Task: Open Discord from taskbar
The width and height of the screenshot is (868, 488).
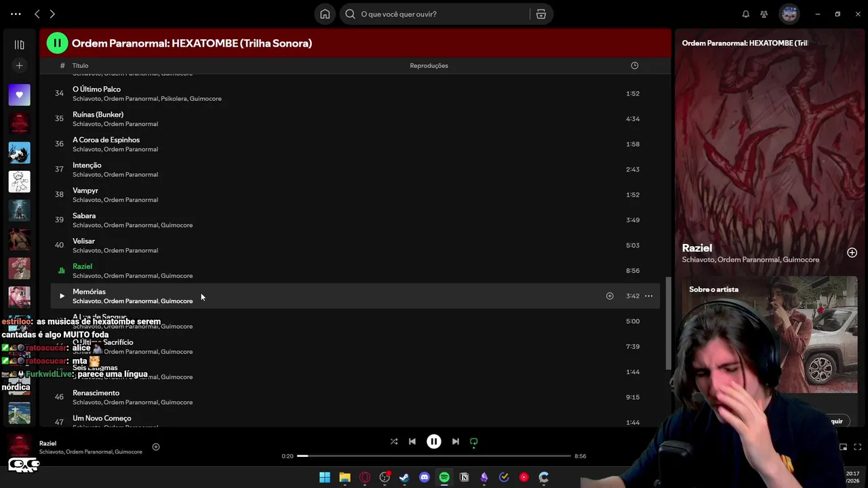Action: coord(425,477)
